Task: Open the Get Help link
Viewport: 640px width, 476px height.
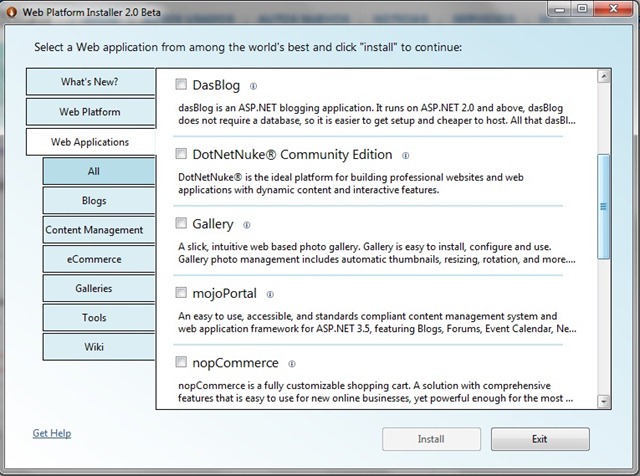Action: (52, 433)
